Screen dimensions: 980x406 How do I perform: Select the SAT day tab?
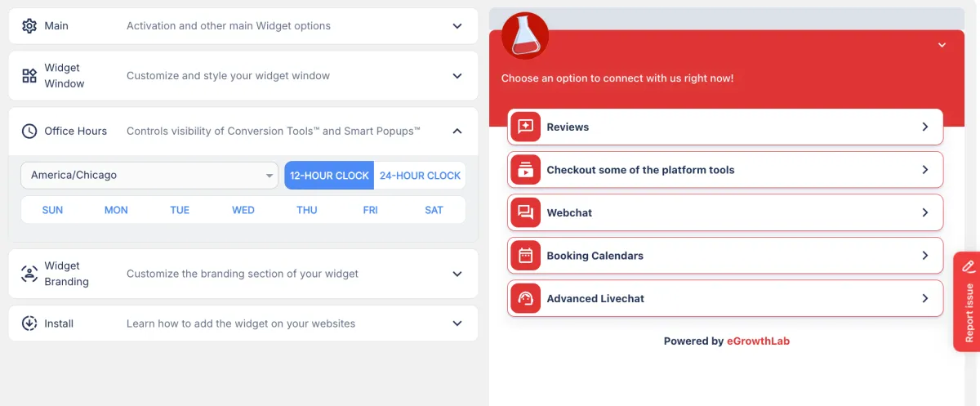click(434, 210)
